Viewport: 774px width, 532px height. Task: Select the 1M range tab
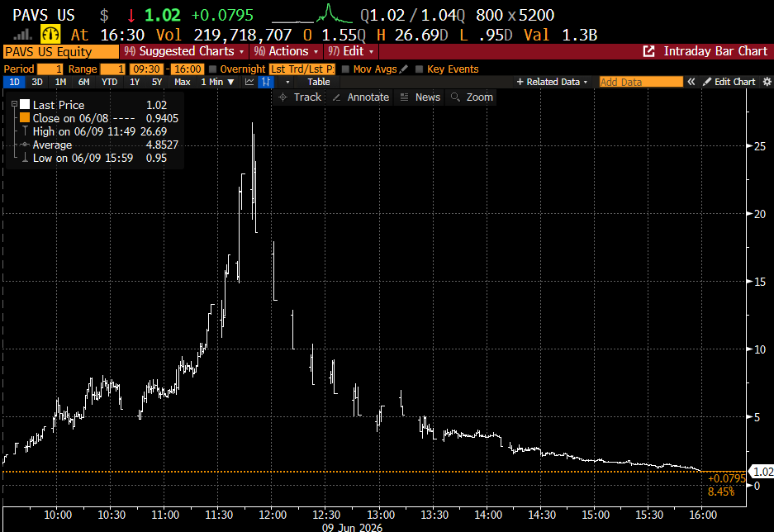tap(61, 82)
